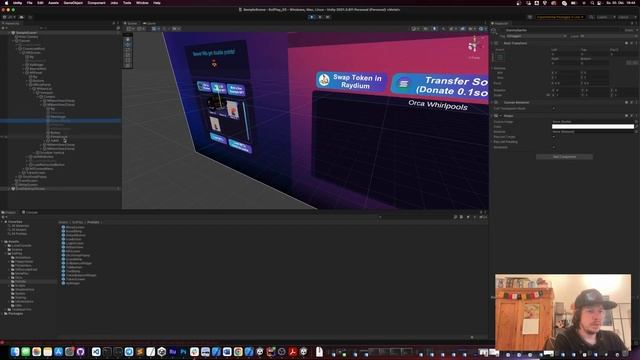Open the anchor presets box in Rect Transform
This screenshot has height=360, width=640.
[500, 57]
